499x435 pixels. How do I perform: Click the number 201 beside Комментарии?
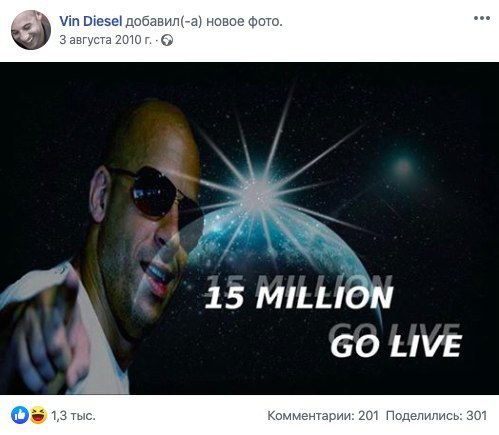(368, 416)
